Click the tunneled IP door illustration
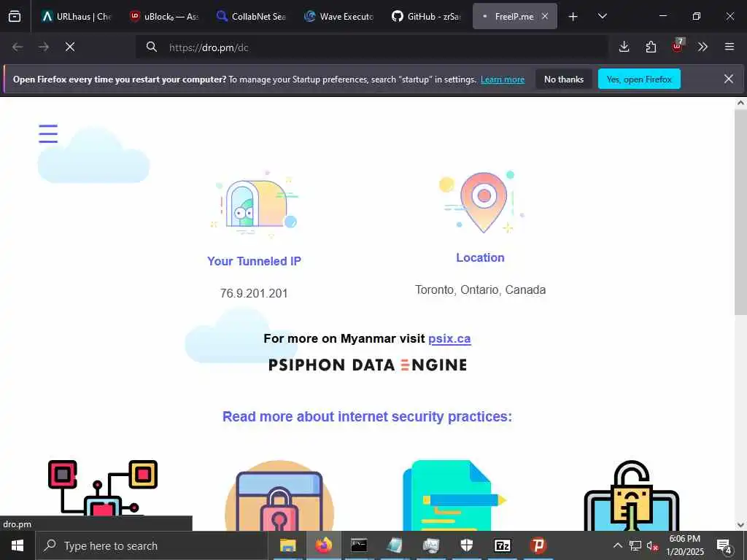This screenshot has width=747, height=560. [255, 204]
